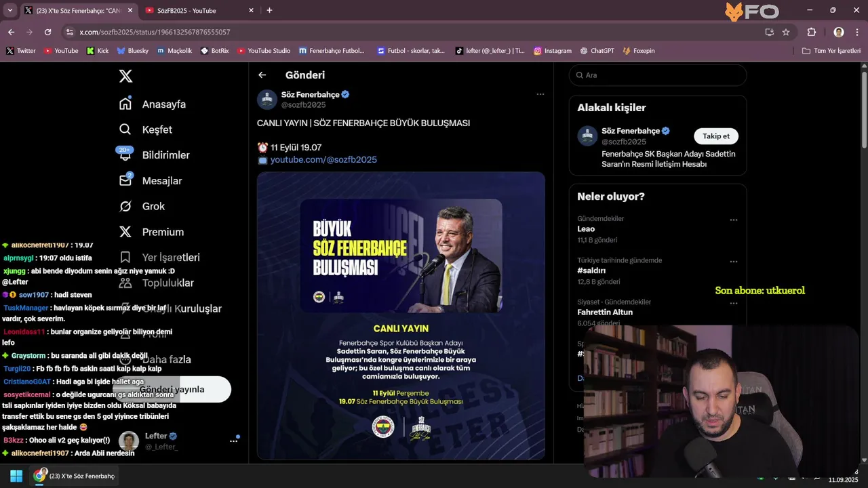This screenshot has height=488, width=868.
Task: Open Foxepin bookmark
Action: [x=639, y=51]
